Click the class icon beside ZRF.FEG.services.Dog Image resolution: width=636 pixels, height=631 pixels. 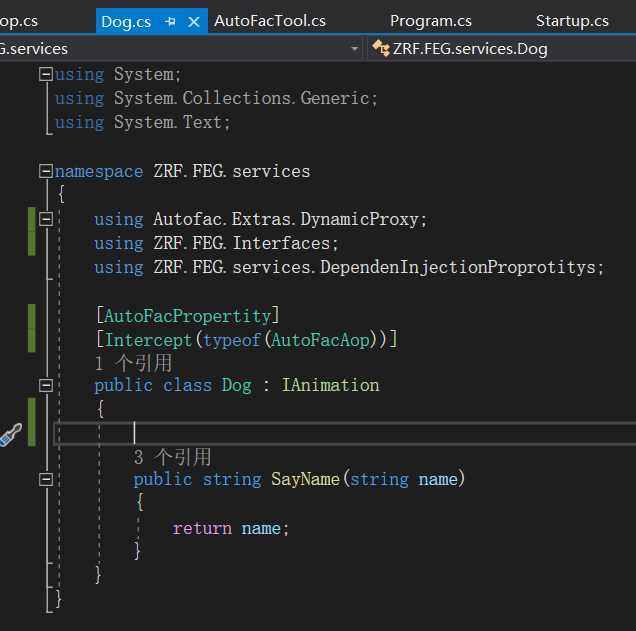(x=380, y=49)
